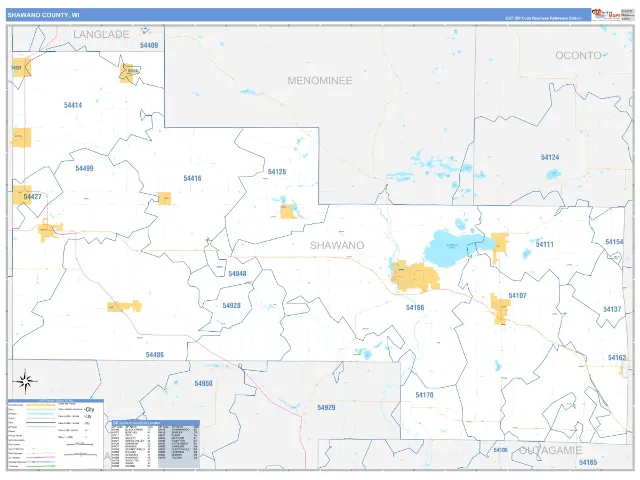Click ZIP code label 54124
The height and width of the screenshot is (480, 640).
[x=550, y=158]
